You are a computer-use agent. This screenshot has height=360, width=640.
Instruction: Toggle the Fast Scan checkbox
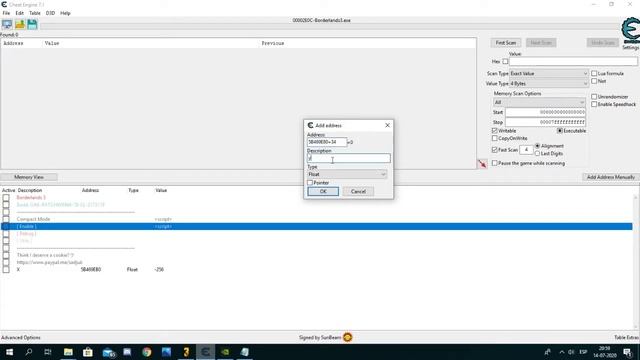coord(495,150)
